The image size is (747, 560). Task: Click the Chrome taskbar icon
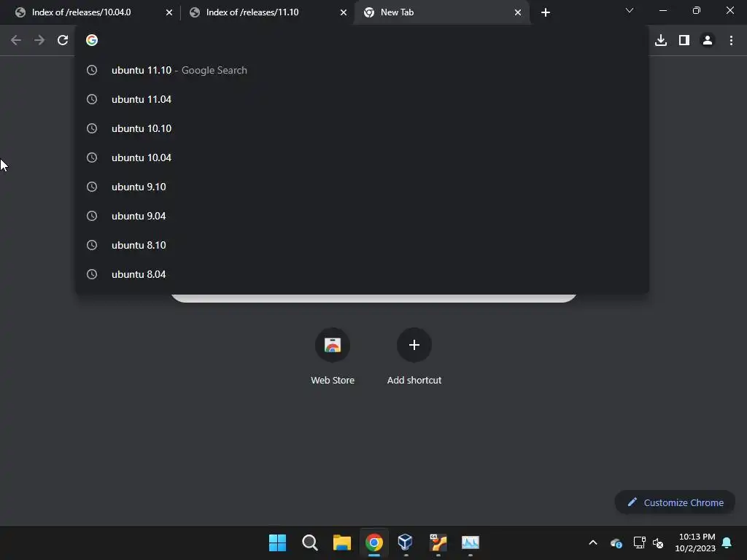click(x=374, y=542)
